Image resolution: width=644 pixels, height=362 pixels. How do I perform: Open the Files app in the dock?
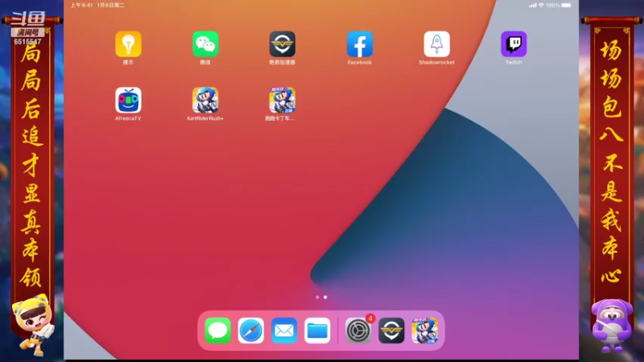pos(317,331)
